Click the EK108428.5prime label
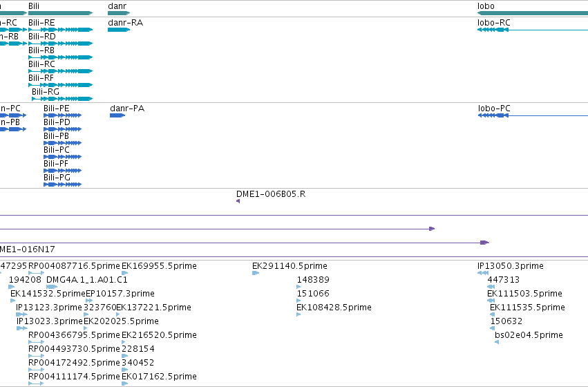 [334, 308]
